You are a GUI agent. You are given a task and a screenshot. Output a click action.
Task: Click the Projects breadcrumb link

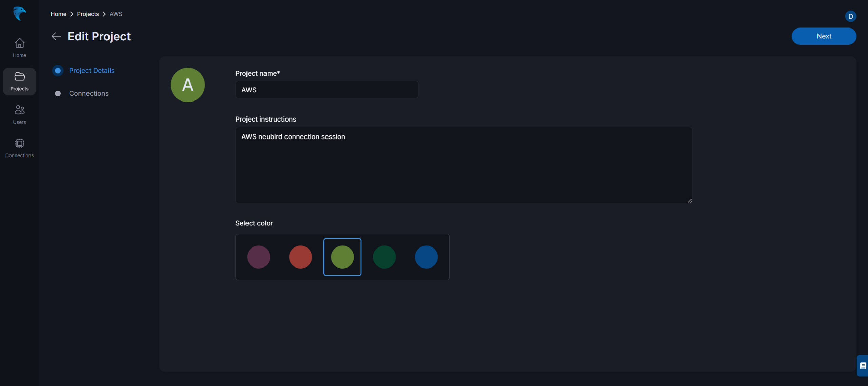click(88, 14)
